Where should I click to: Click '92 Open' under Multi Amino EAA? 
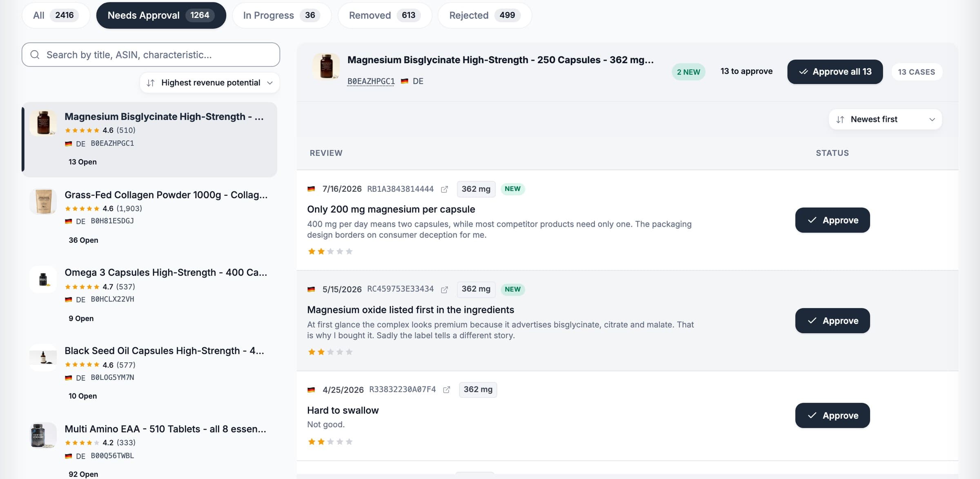coord(83,474)
